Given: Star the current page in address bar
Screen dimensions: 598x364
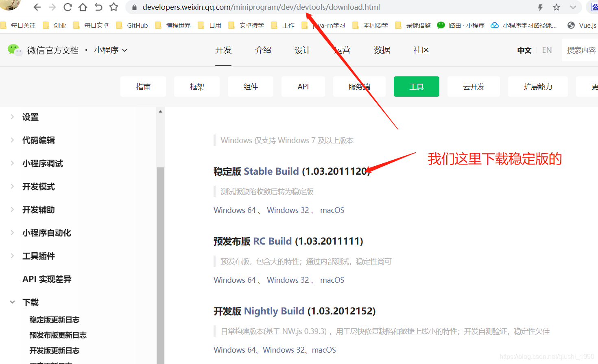Looking at the screenshot, I should tap(556, 7).
